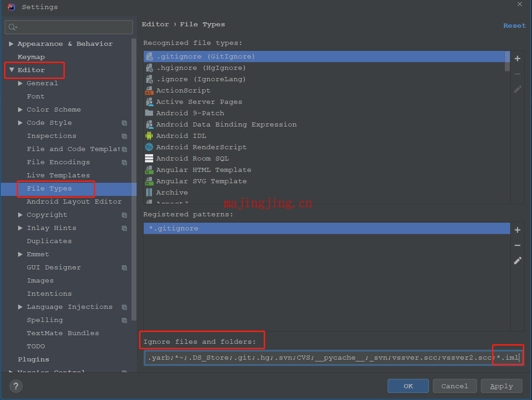This screenshot has width=532, height=400.
Task: Expand the Code Style arrow
Action: click(20, 122)
